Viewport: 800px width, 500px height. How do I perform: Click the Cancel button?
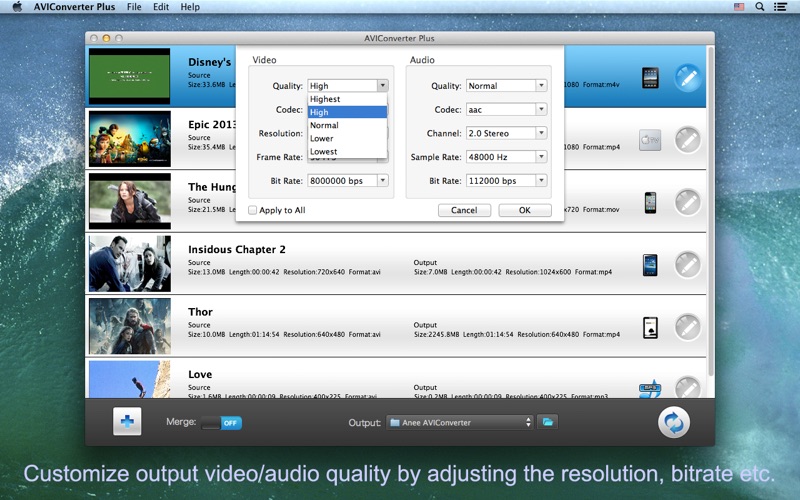coord(464,210)
